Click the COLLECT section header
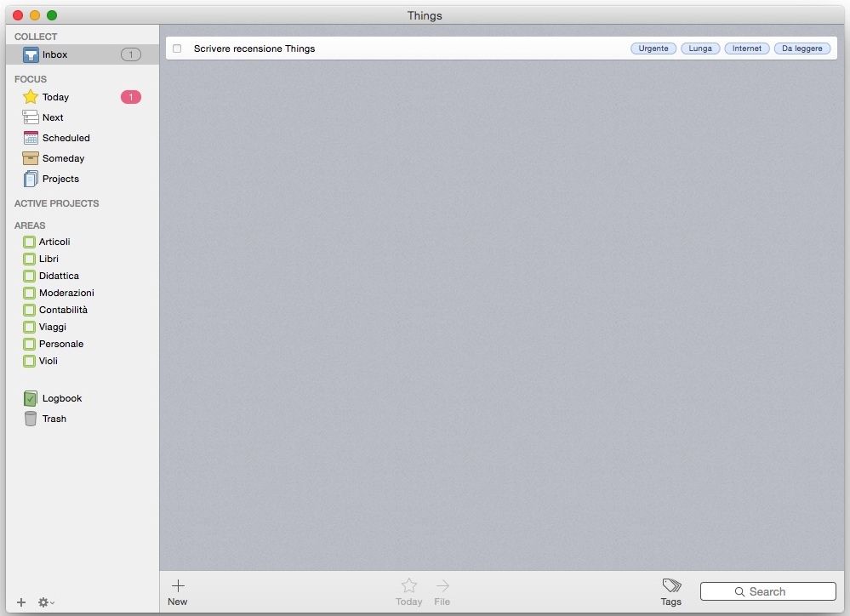 36,37
